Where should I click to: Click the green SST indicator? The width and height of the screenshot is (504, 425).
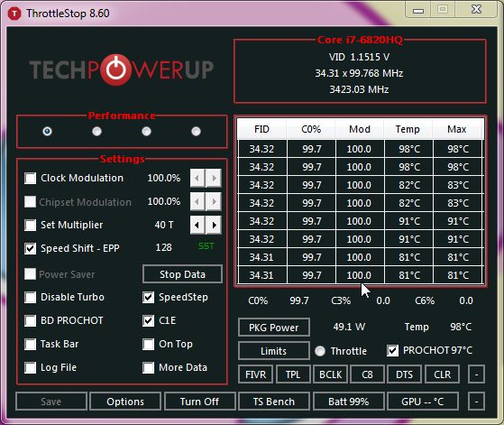click(x=206, y=246)
